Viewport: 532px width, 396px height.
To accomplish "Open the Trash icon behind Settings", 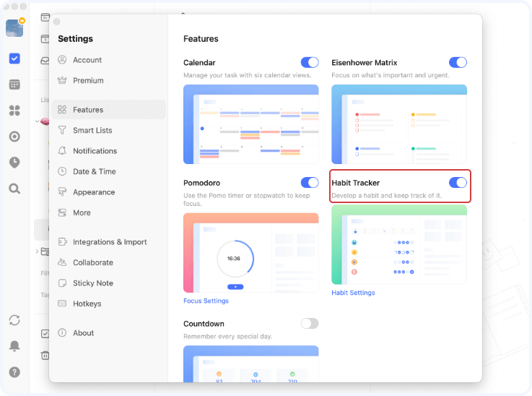I will pos(45,356).
